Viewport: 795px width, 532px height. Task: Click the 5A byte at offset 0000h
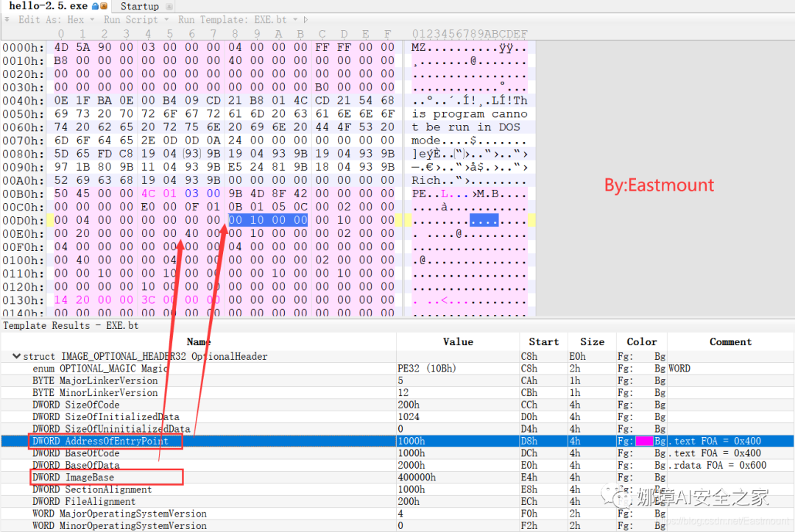tap(82, 47)
